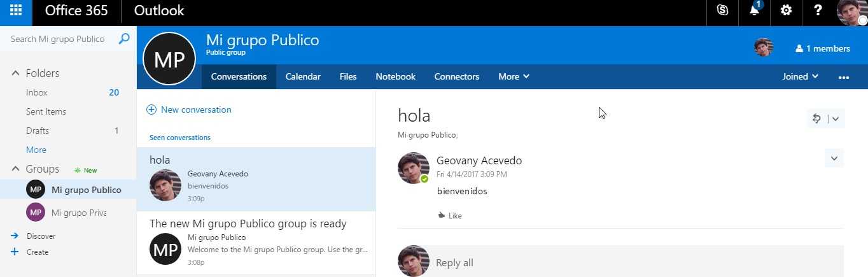The width and height of the screenshot is (868, 277).
Task: Click Like text under message
Action: coord(455,216)
